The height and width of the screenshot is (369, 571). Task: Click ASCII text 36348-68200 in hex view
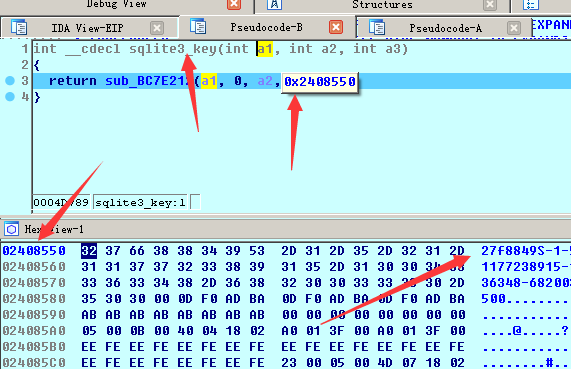[526, 283]
